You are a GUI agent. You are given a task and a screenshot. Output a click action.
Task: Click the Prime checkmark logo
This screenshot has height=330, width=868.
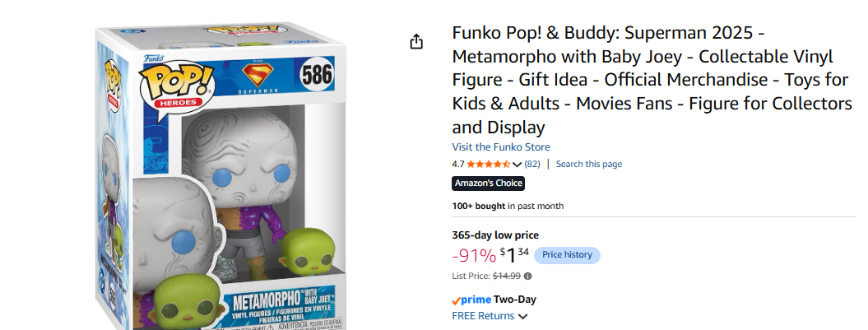click(471, 300)
